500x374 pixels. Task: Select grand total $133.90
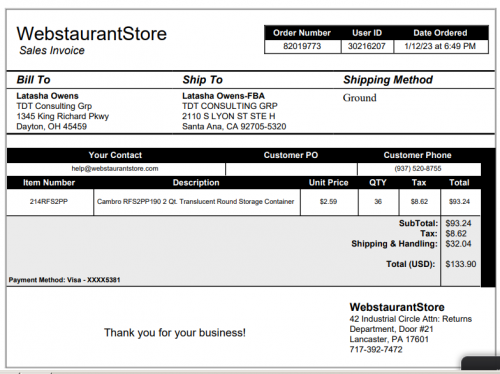[x=461, y=264]
